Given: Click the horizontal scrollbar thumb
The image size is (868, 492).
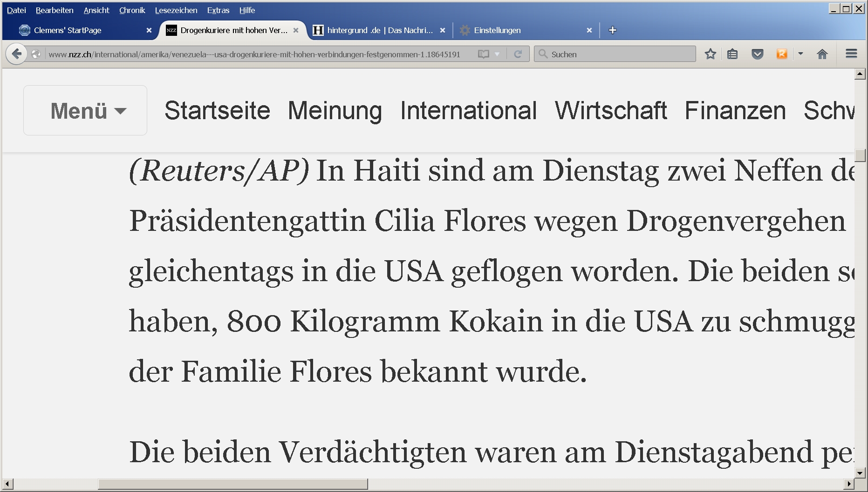Looking at the screenshot, I should point(233,485).
